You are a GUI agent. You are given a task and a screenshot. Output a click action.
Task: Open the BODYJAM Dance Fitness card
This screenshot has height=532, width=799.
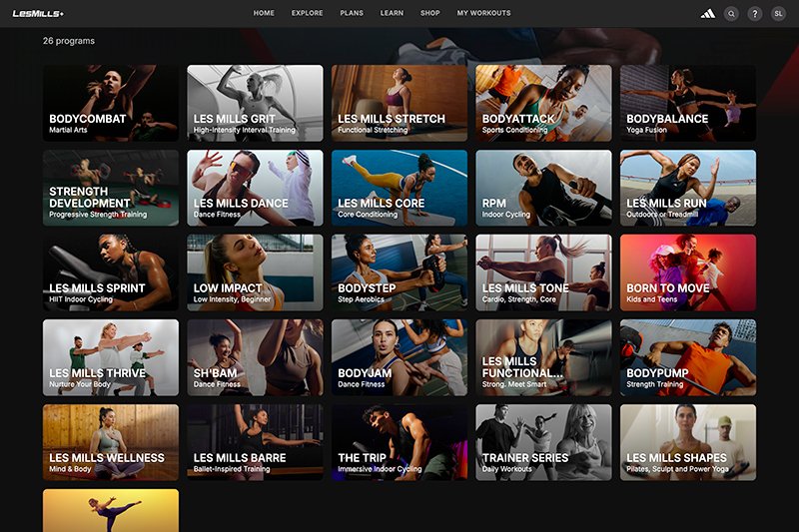(399, 357)
